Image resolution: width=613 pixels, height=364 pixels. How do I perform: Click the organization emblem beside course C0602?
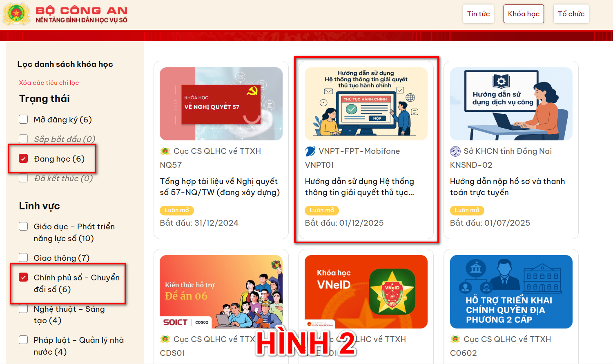click(455, 339)
